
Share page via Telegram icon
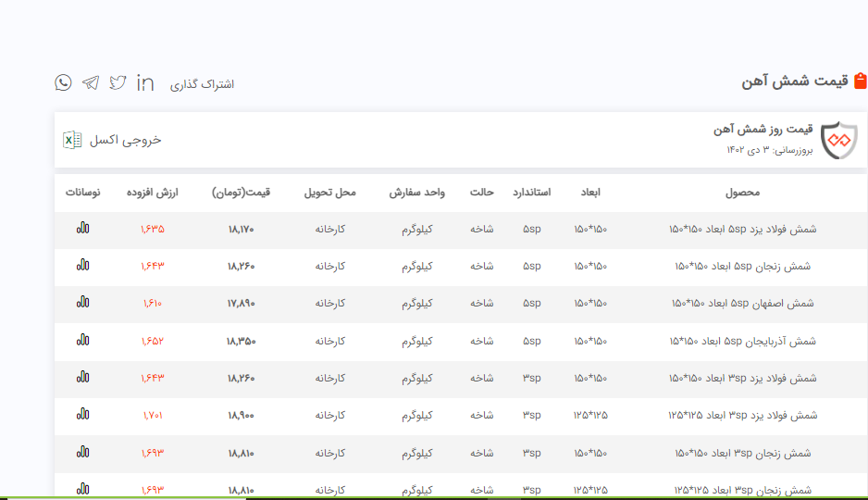(90, 82)
